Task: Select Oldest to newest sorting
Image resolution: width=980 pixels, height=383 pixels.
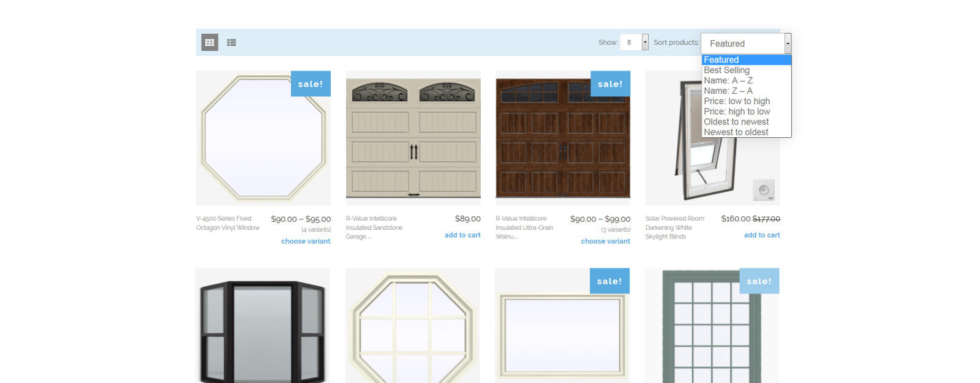Action: [736, 122]
